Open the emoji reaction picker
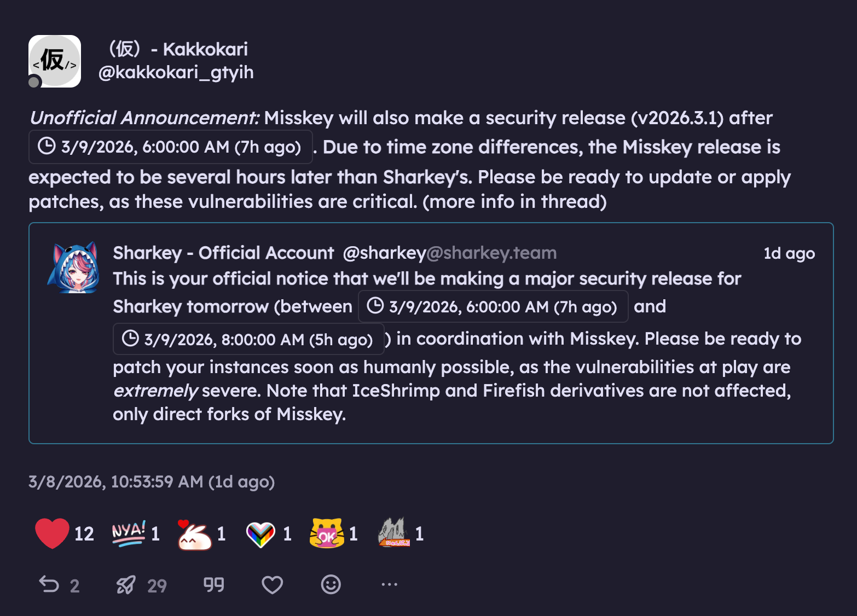Image resolution: width=857 pixels, height=616 pixels. point(331,585)
